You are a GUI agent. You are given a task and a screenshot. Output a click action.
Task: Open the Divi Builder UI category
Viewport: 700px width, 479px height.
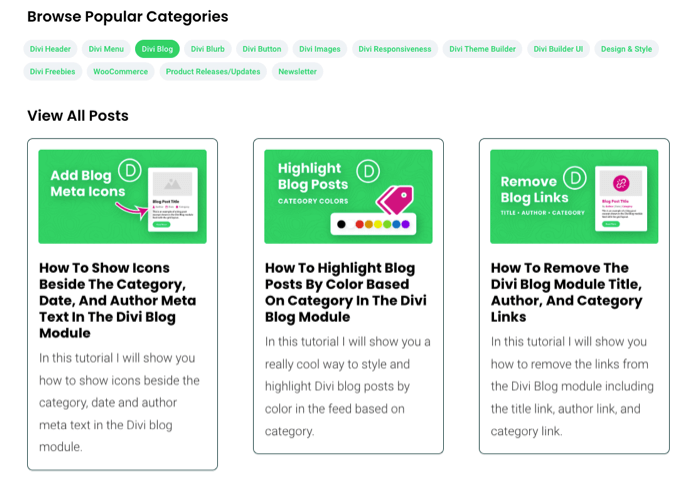(x=558, y=48)
